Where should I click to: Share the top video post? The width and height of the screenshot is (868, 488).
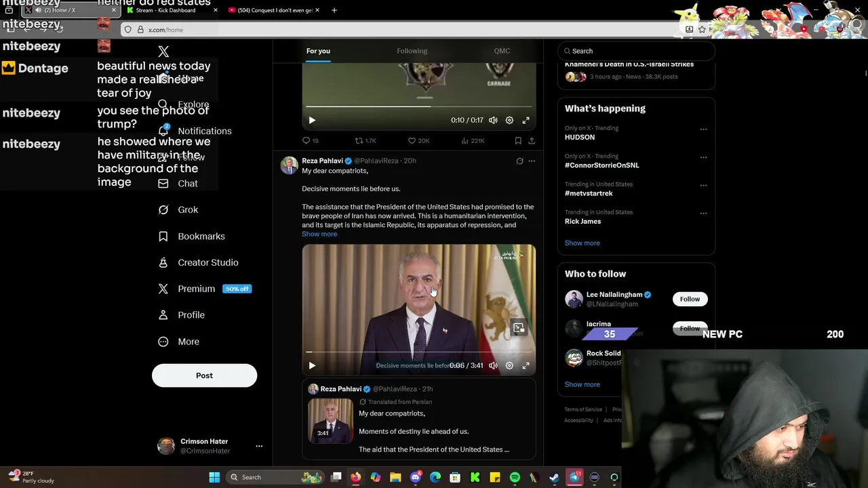click(x=532, y=140)
